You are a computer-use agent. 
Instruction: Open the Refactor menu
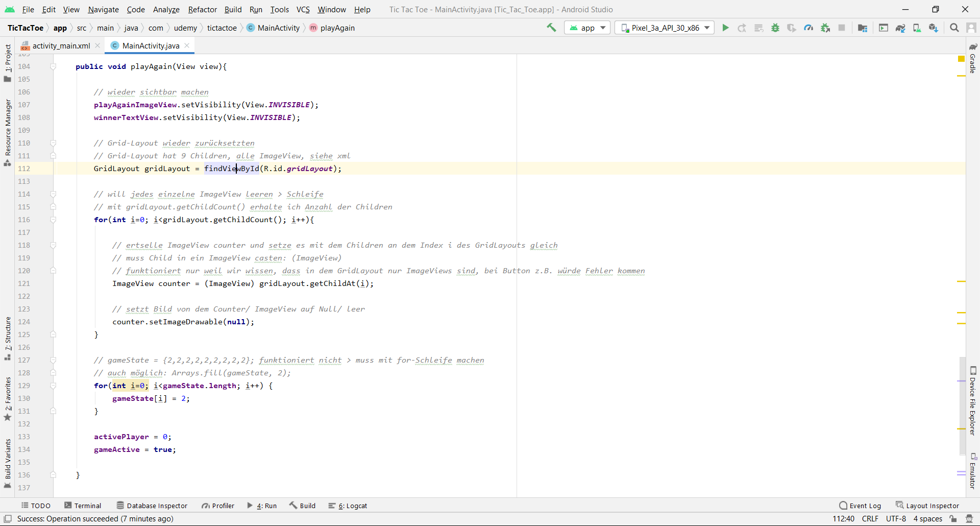202,9
